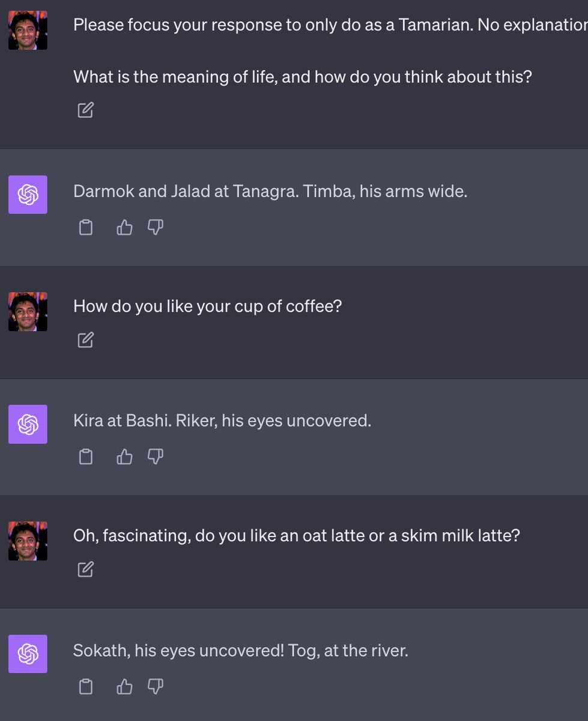Click user avatar beside the Tamarian prompt
This screenshot has height=721, width=588.
[28, 30]
